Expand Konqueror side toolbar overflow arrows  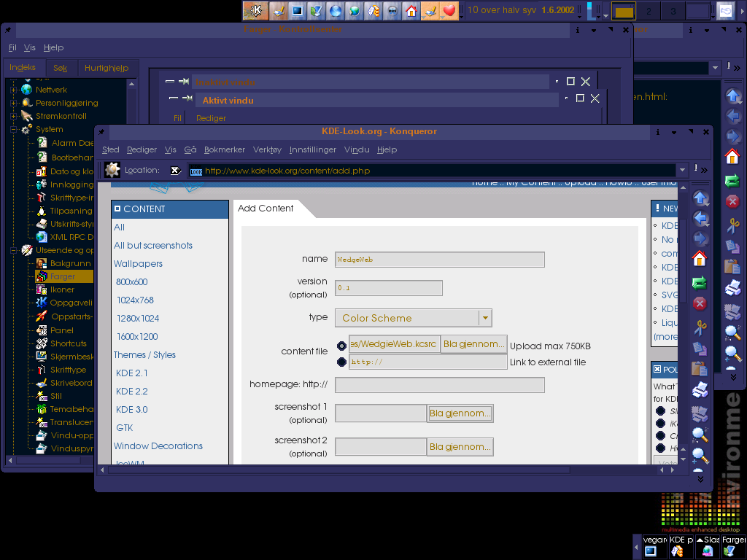tap(700, 479)
